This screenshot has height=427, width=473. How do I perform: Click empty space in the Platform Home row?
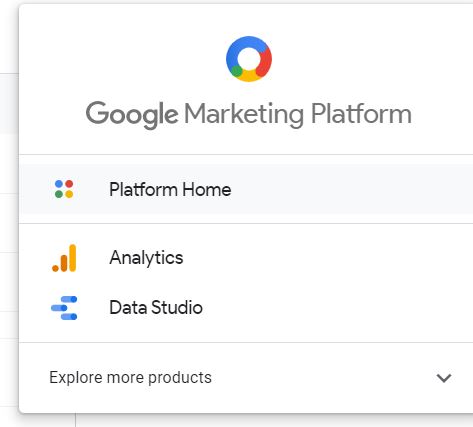pyautogui.click(x=350, y=189)
